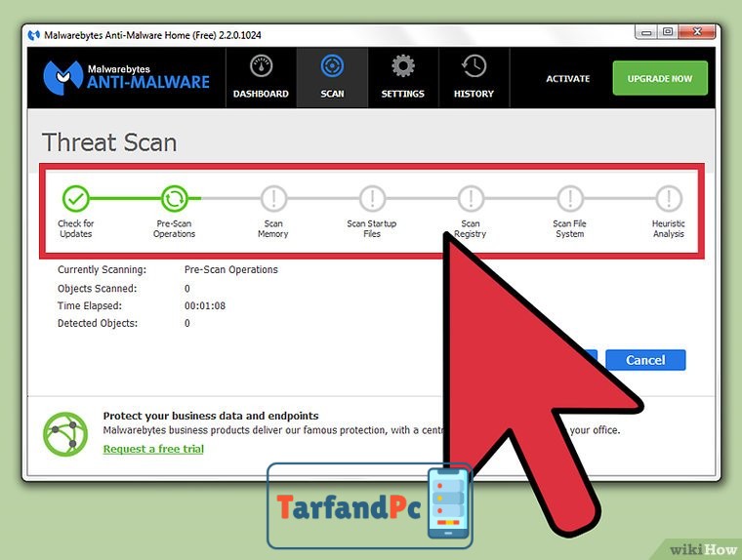Click the 'Detected Objects:' label
The image size is (742, 560).
[x=98, y=324]
